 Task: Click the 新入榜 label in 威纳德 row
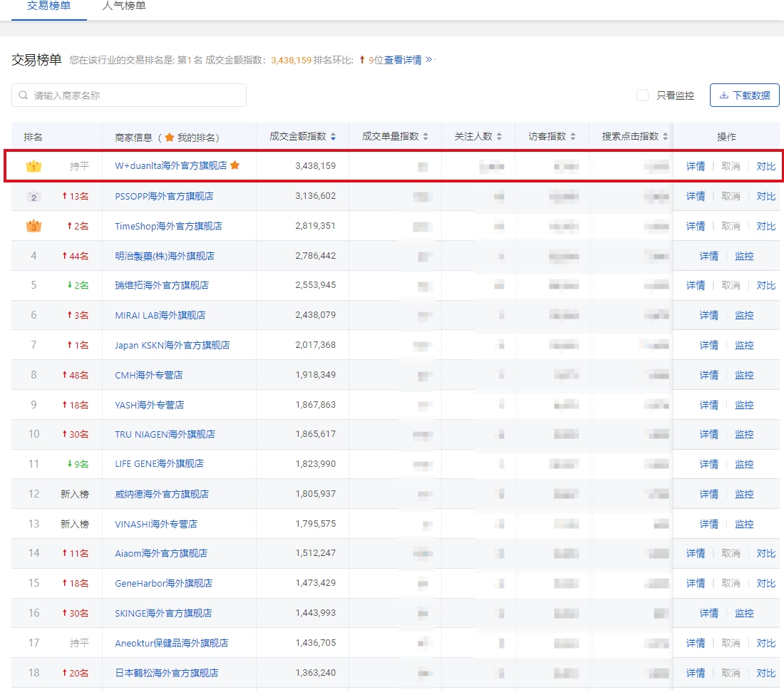(75, 494)
